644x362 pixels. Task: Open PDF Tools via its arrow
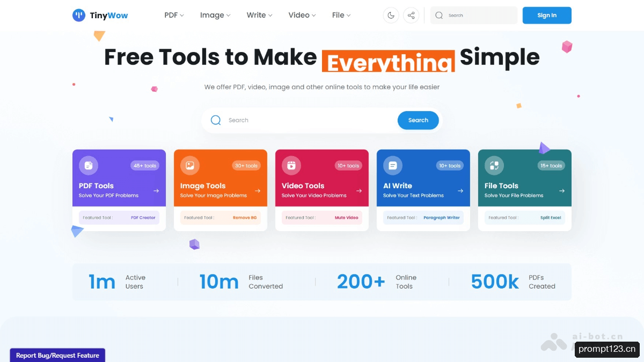pyautogui.click(x=156, y=190)
